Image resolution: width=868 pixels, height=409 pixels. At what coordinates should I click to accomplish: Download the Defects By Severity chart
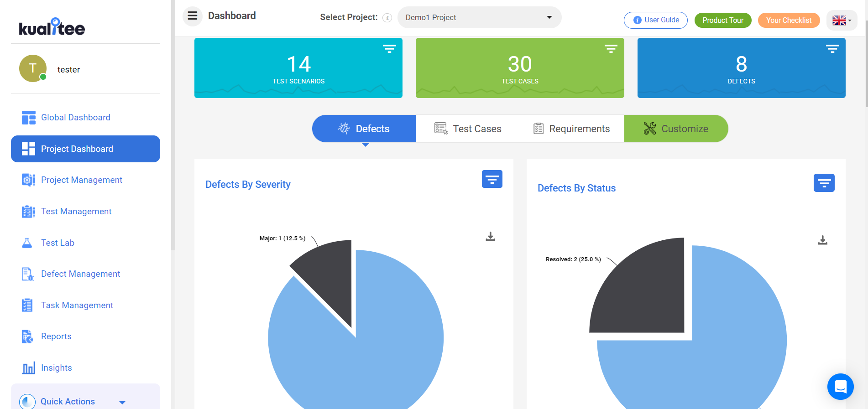coord(491,237)
